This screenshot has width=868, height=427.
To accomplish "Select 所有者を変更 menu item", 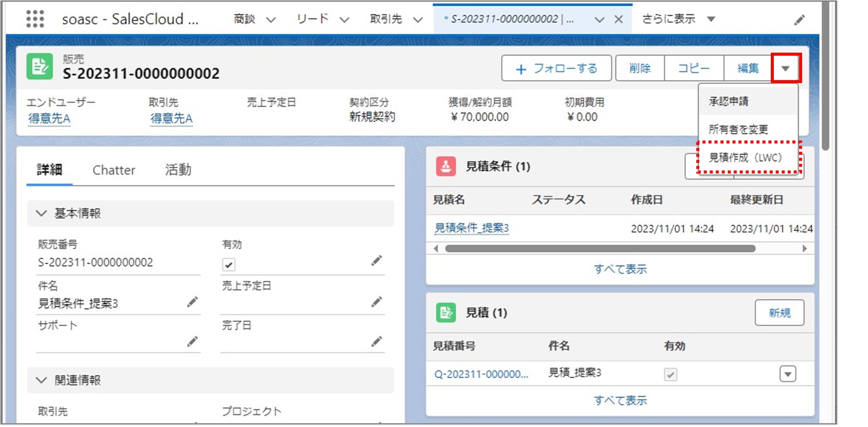I will point(748,129).
